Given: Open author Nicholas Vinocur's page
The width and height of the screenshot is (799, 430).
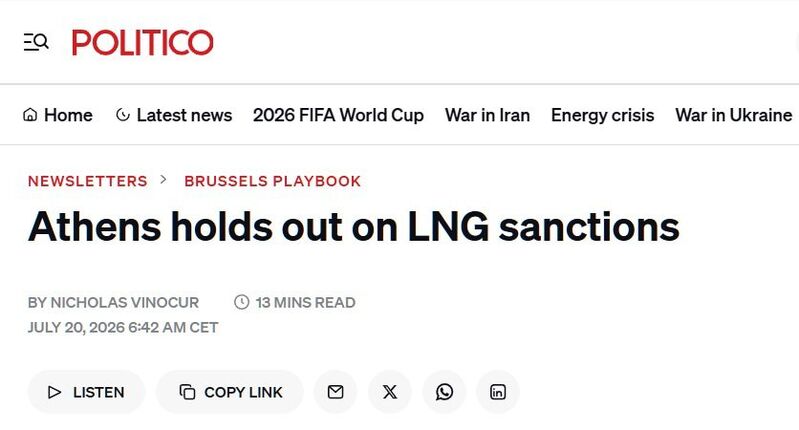Looking at the screenshot, I should pos(125,302).
